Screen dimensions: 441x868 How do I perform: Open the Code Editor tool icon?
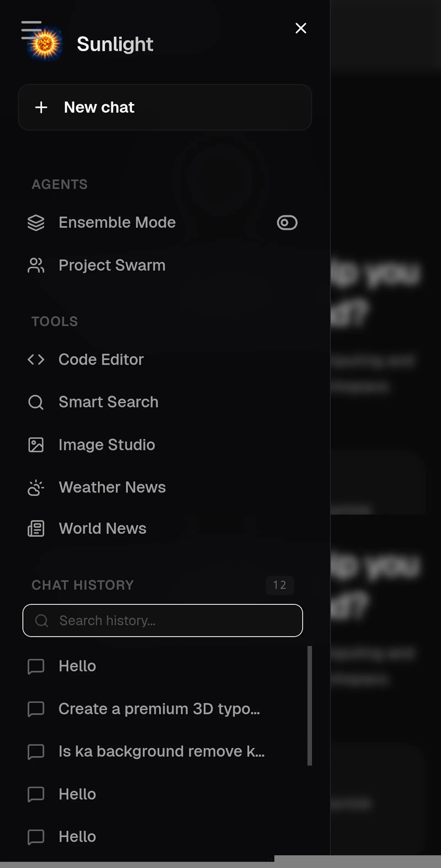click(36, 359)
